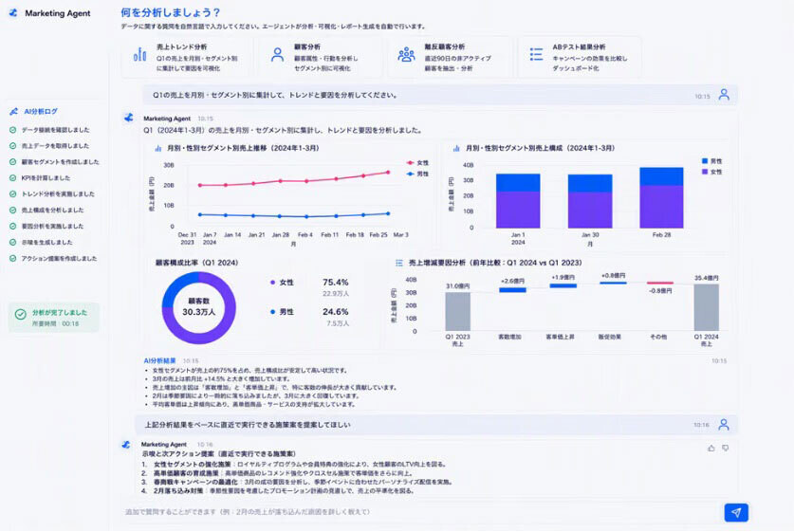Focus the follow-up question input field
This screenshot has width=794, height=532.
tap(420, 512)
